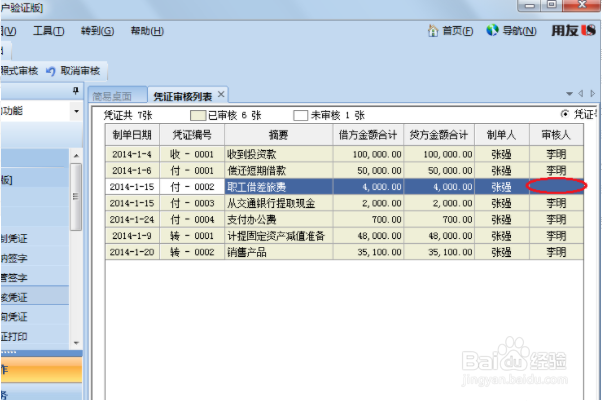Click the 审核人 column header
This screenshot has height=401, width=602.
pyautogui.click(x=556, y=135)
